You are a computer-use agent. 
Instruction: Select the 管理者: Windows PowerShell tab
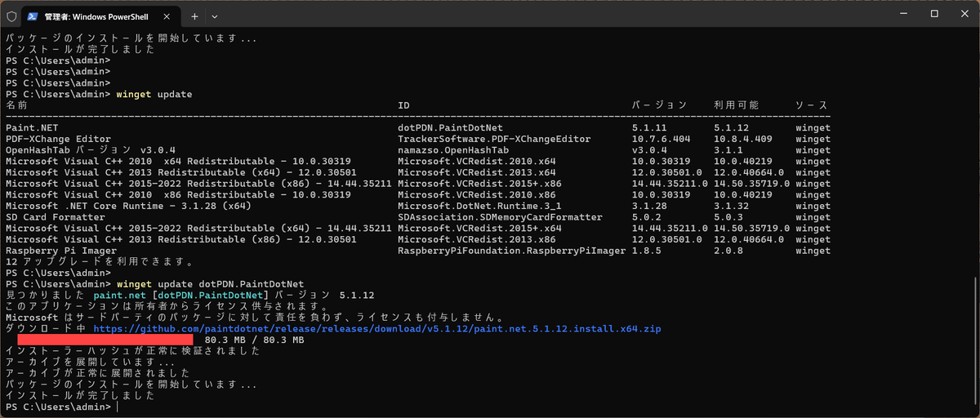tap(101, 16)
